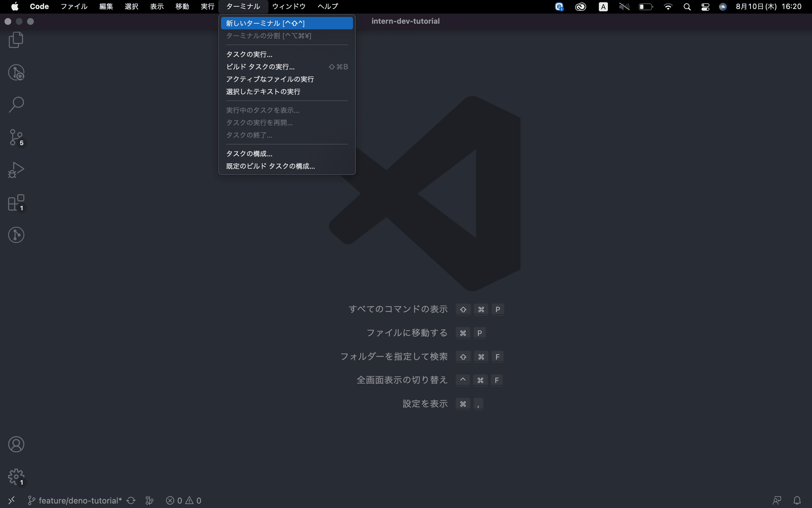The image size is (812, 508).
Task: Open the Search view magnifier icon
Action: pos(16,104)
